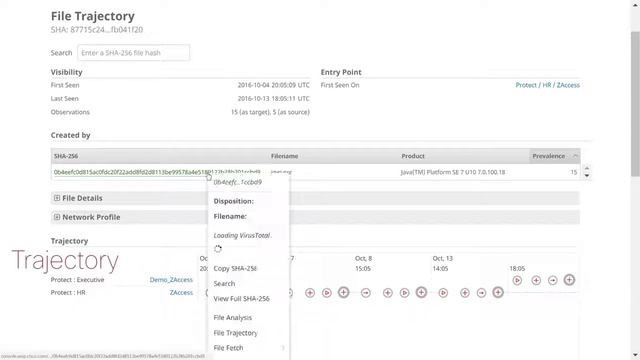Click the SHA-256 column header
This screenshot has width=640, height=360.
(x=66, y=156)
